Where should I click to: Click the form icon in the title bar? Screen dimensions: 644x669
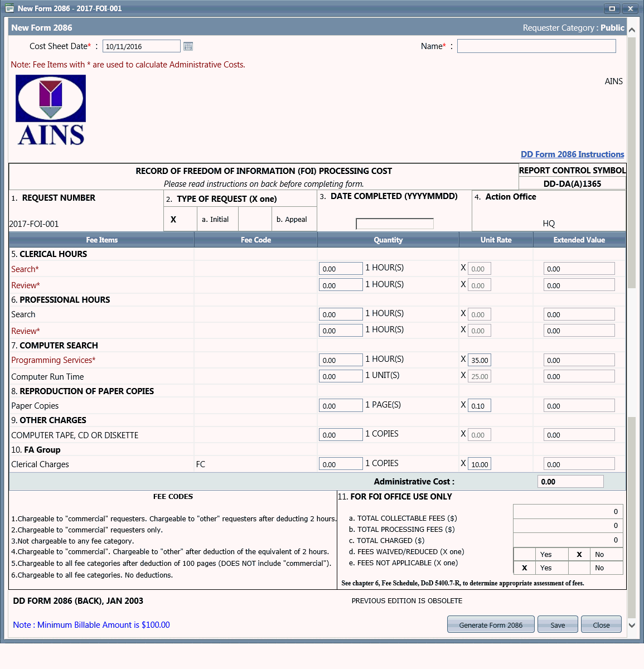[9, 8]
